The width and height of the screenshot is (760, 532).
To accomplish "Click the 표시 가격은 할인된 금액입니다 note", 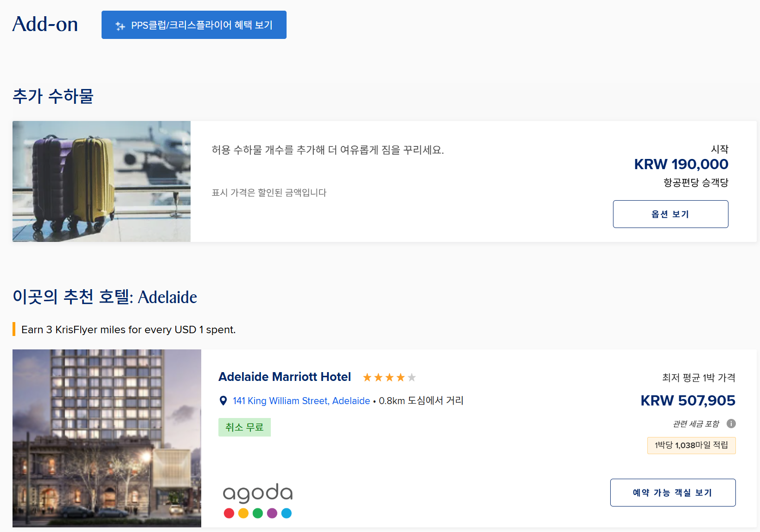I will click(269, 193).
